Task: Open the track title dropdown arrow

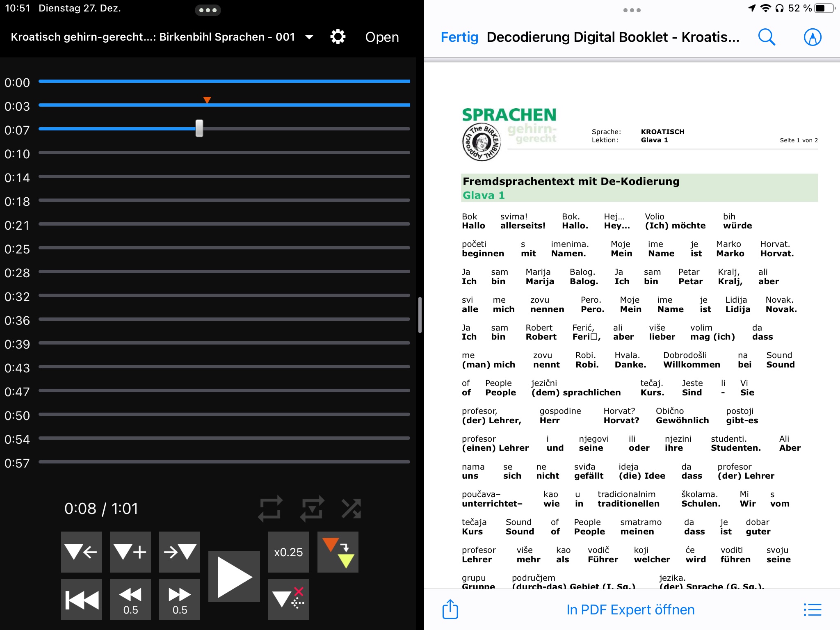Action: (x=310, y=37)
